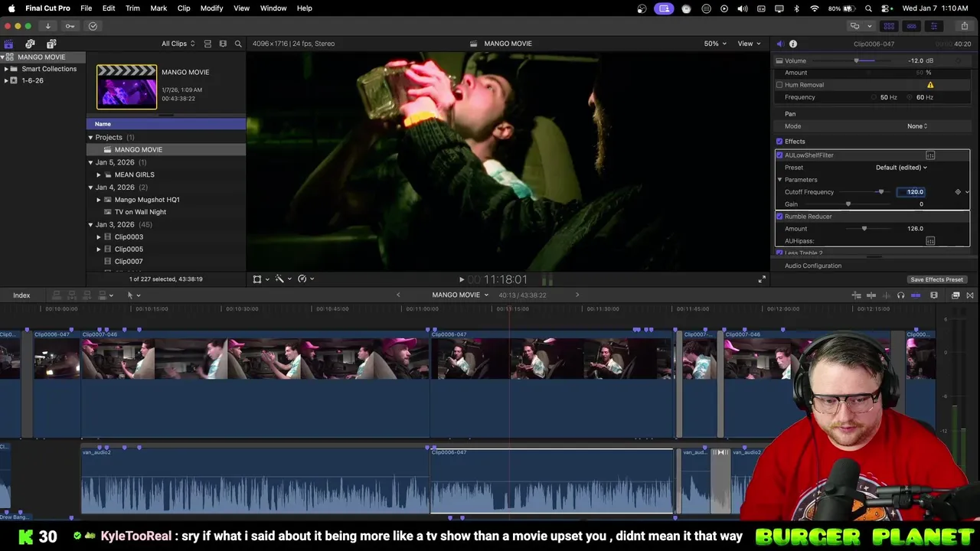Open Preset Default (edited) dropdown
Image resolution: width=980 pixels, height=551 pixels.
[x=901, y=168]
